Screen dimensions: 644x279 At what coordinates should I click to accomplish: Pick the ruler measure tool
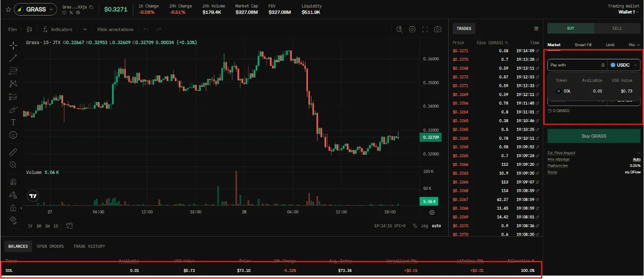[14, 151]
